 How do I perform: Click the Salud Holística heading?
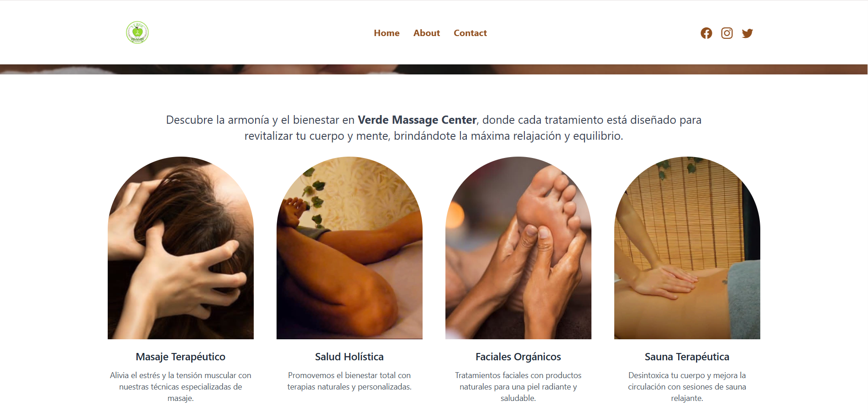pyautogui.click(x=350, y=357)
